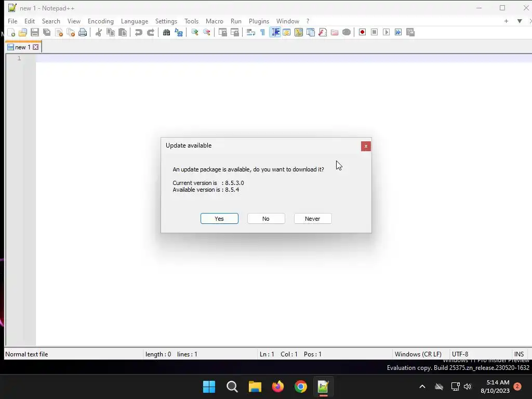Click the Copy toolbar icon

click(x=111, y=32)
